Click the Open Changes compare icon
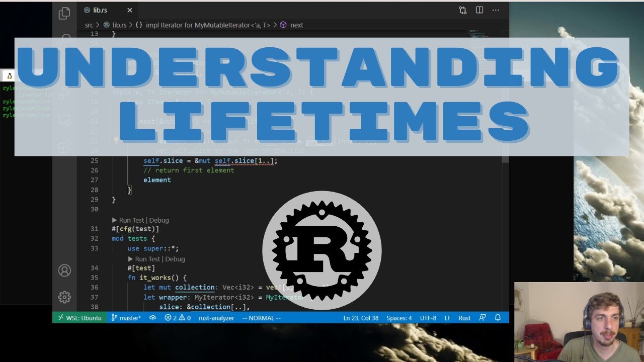 click(463, 10)
